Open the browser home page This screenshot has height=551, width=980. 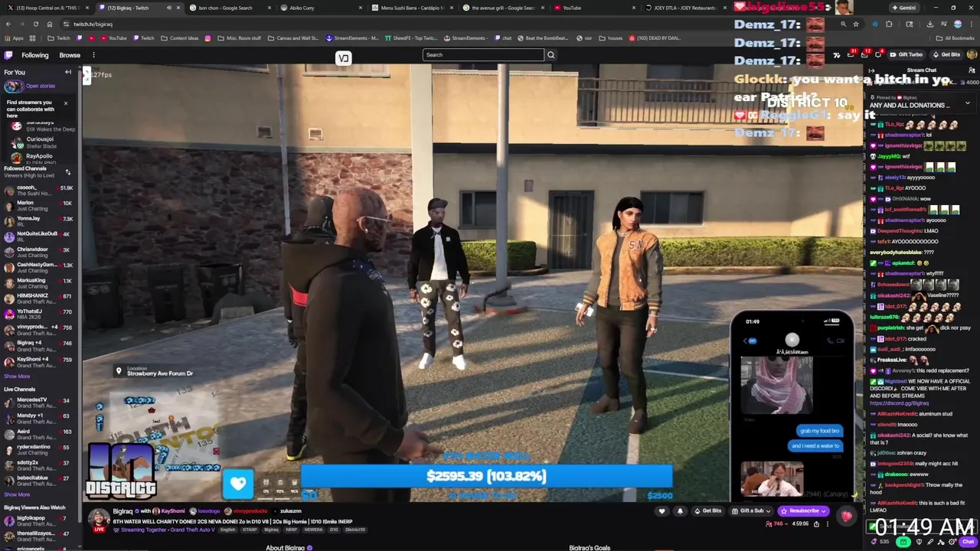tap(50, 24)
